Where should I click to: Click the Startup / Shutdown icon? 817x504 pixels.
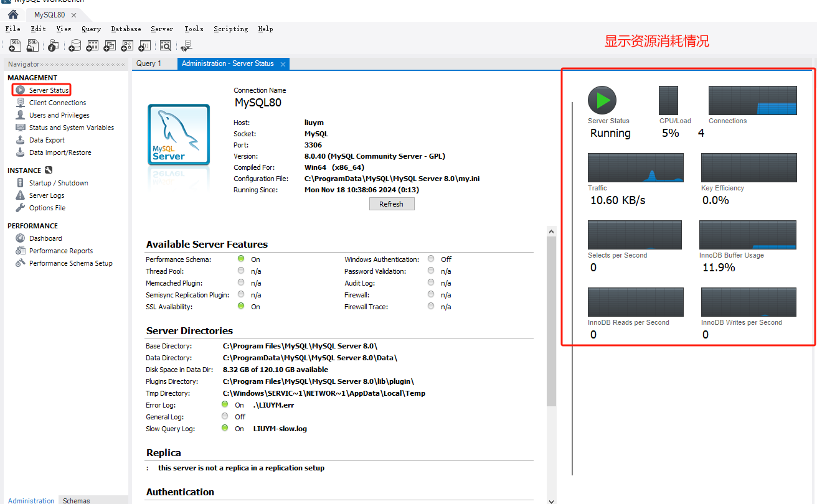pos(21,183)
